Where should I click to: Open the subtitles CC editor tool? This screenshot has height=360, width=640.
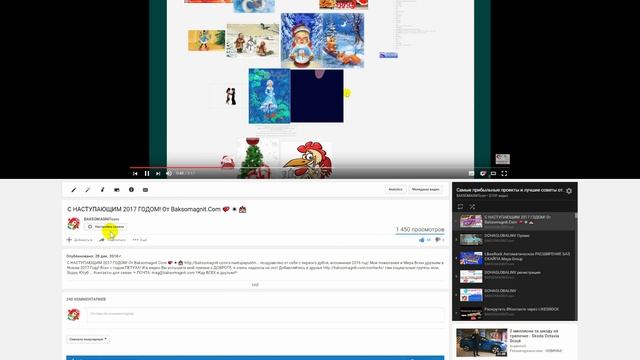point(146,190)
